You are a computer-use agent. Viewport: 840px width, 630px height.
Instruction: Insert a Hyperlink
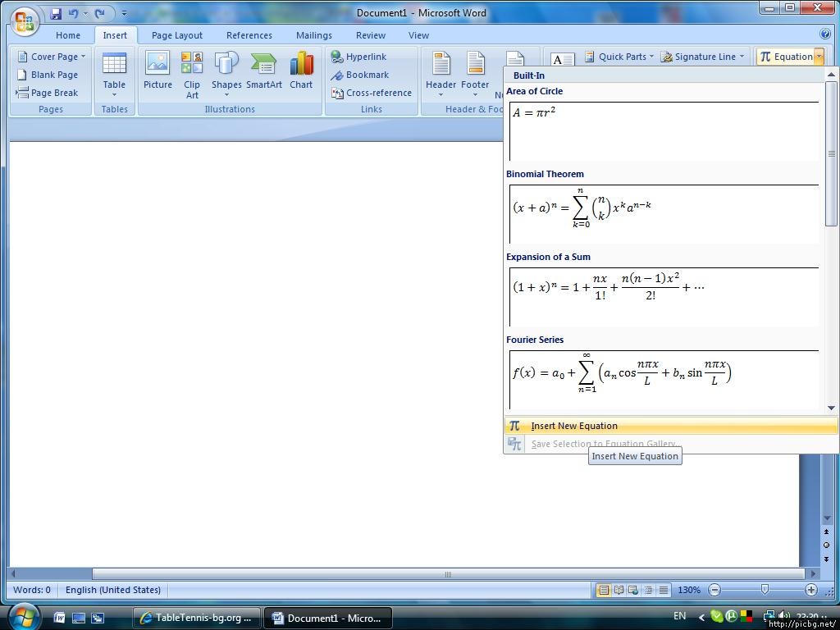(x=358, y=57)
